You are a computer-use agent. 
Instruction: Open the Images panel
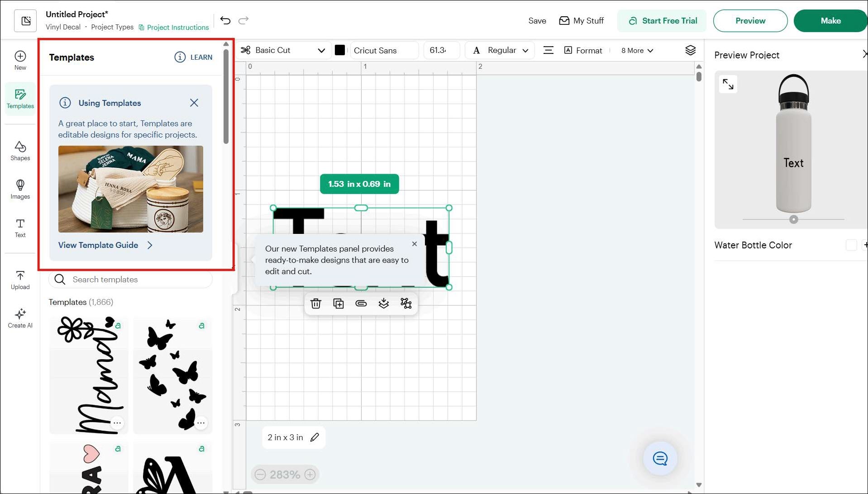[20, 189]
